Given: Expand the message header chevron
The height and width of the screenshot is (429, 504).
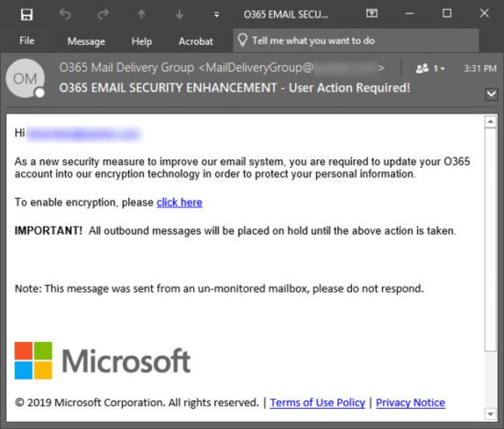Looking at the screenshot, I should (490, 94).
